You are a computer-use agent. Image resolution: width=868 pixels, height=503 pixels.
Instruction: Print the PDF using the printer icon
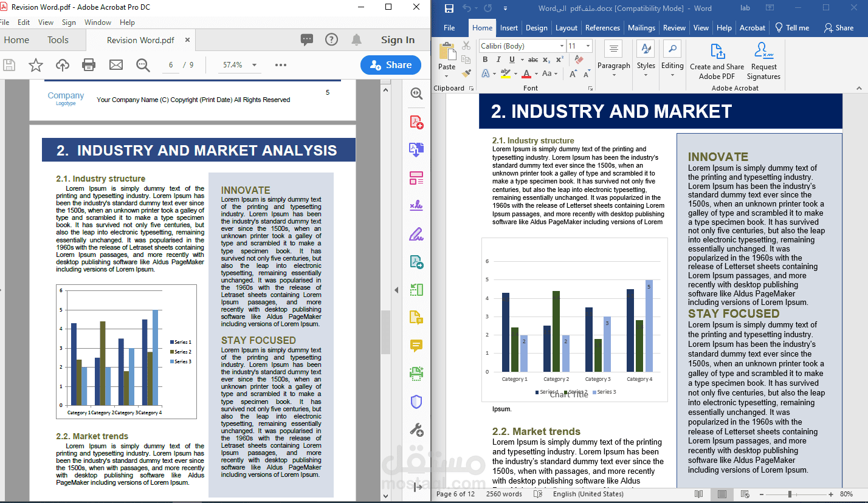pos(89,65)
